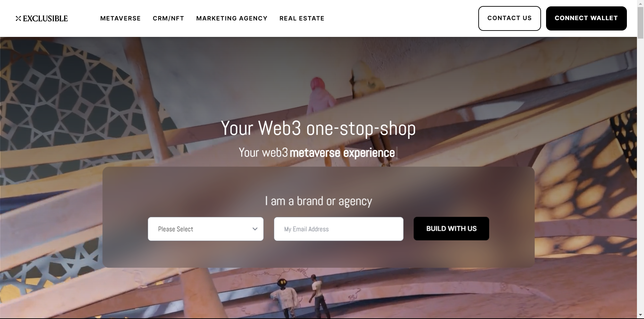
Task: Click the CONTACT US button
Action: click(x=509, y=18)
